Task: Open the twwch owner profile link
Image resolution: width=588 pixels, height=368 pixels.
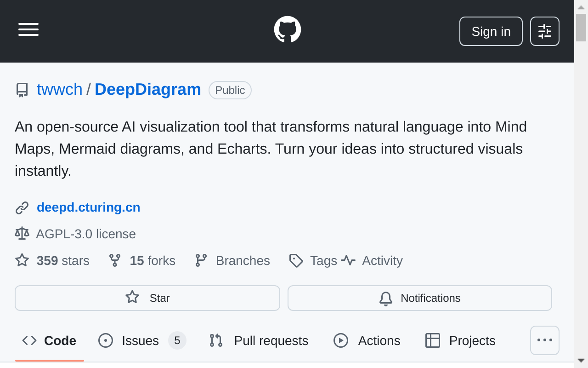Action: (59, 89)
